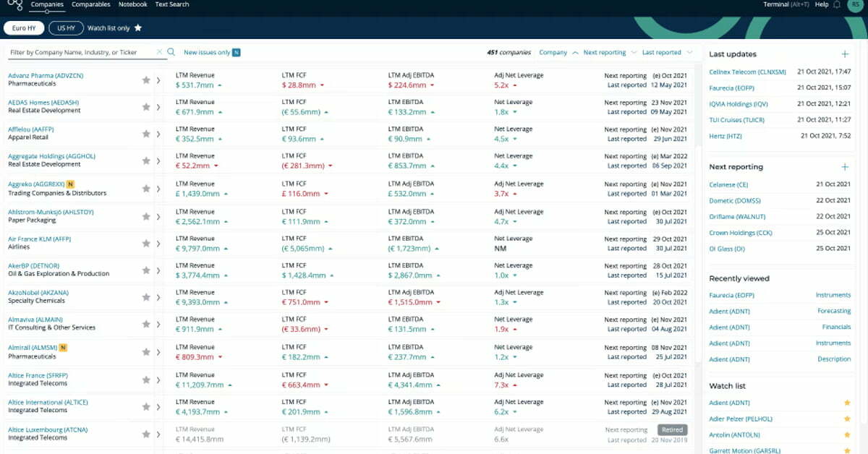Screen dimensions: 868x454
Task: Click Almirall LTM Revenue down arrow
Action: coord(221,357)
